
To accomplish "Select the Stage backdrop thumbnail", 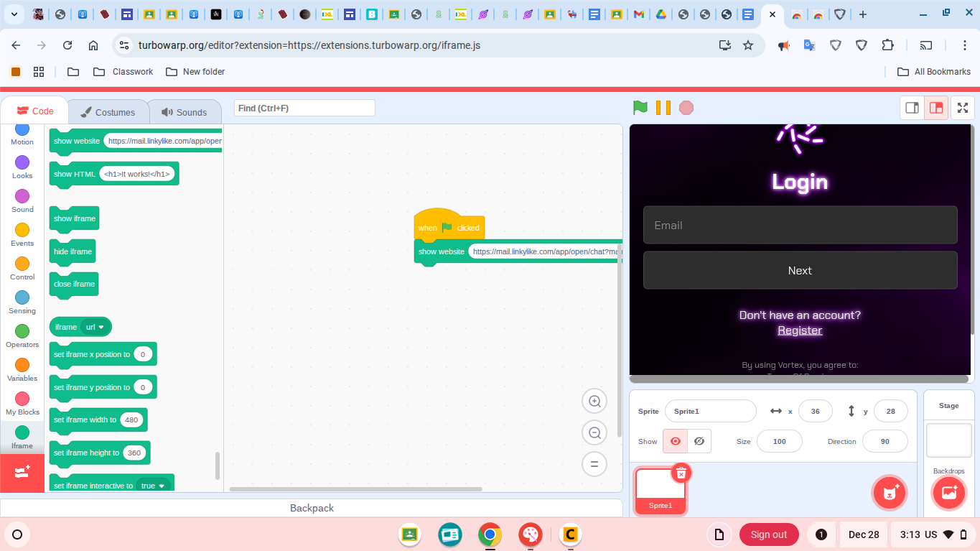I will coord(948,440).
